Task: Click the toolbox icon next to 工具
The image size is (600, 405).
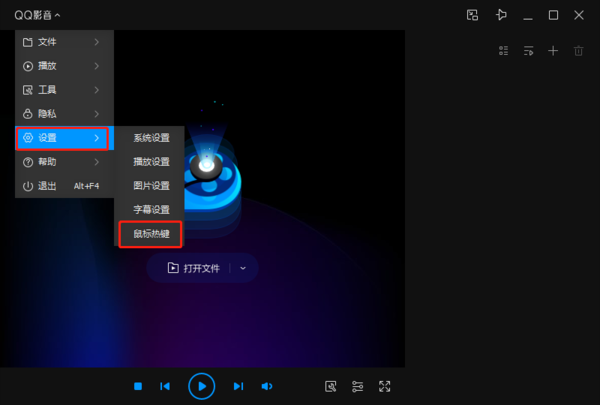Action: click(x=28, y=90)
